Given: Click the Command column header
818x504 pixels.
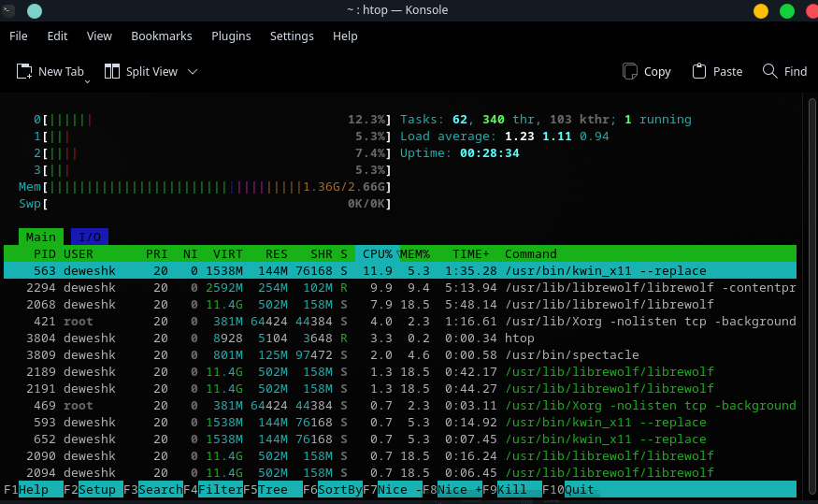Looking at the screenshot, I should (531, 254).
